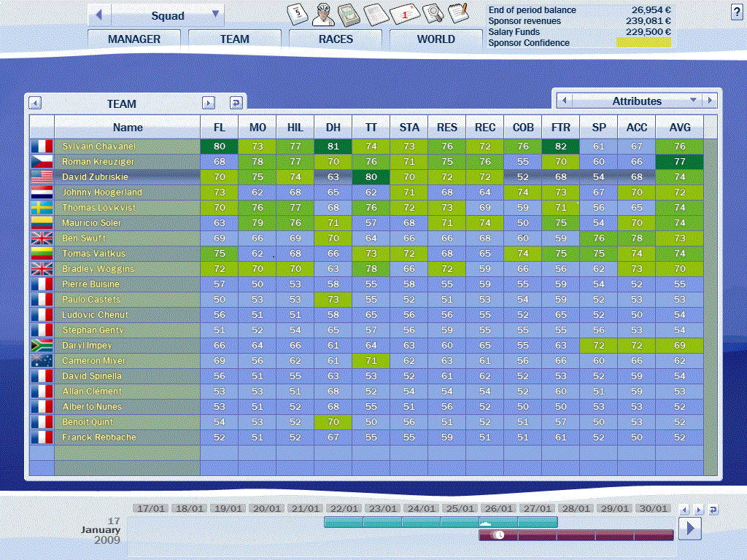The image size is (747, 560).
Task: Advance to next day with play button
Action: pos(689,528)
